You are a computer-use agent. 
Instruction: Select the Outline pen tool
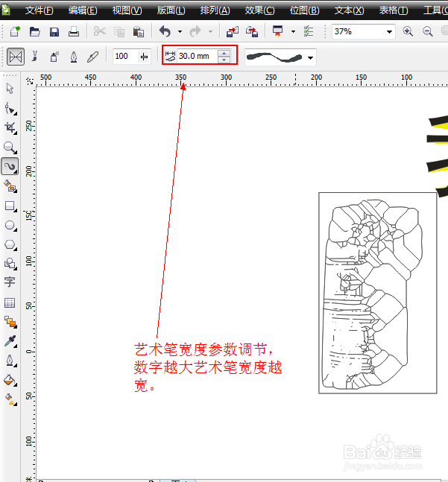10,361
